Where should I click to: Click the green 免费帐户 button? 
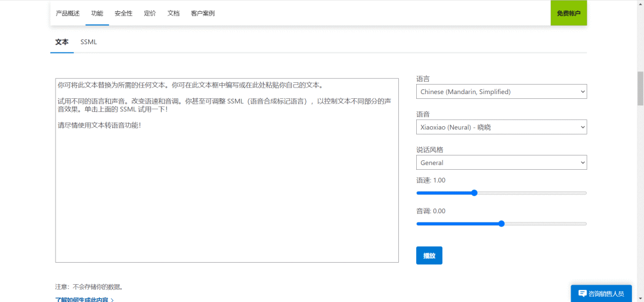tap(569, 13)
